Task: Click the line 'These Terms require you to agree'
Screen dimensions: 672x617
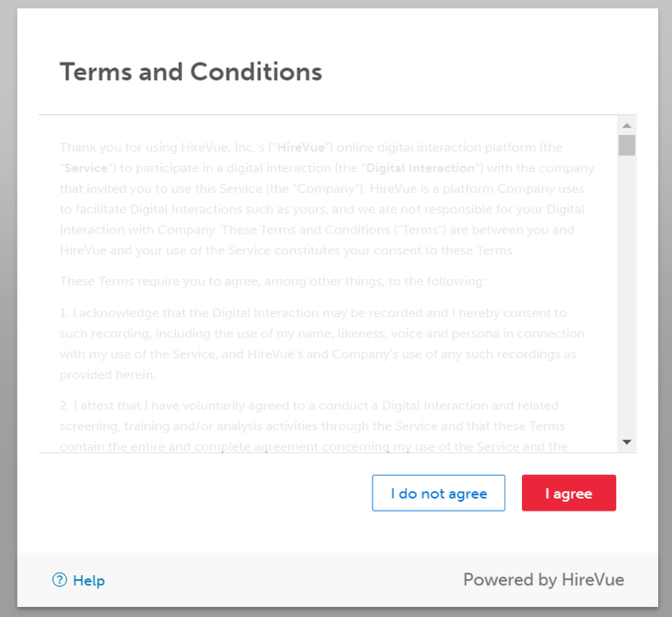Action: coord(272,281)
